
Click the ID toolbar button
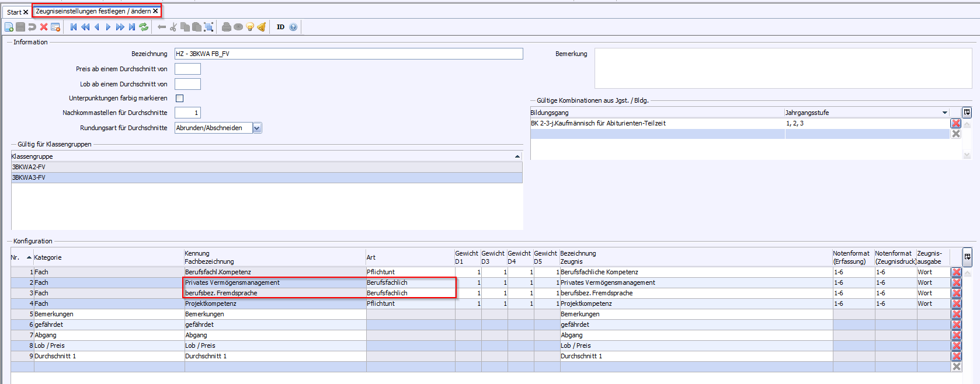[280, 27]
